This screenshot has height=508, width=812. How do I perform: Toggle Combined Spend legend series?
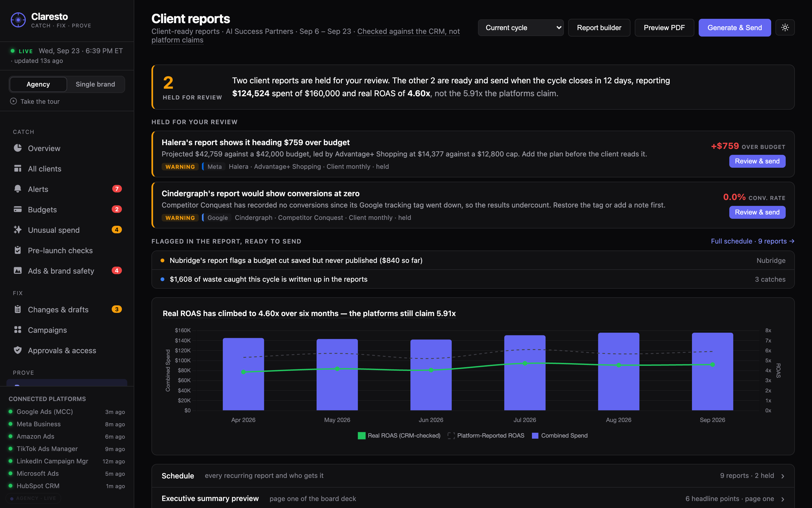point(560,435)
